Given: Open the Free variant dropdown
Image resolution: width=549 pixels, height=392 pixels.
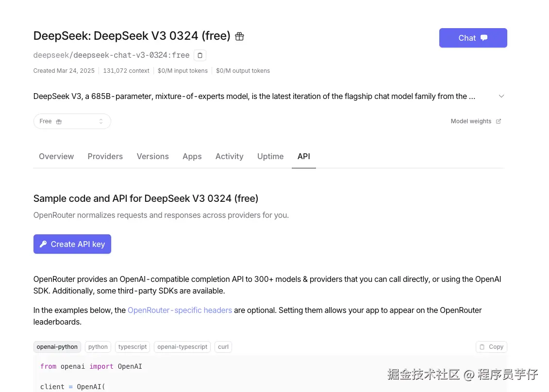Looking at the screenshot, I should [72, 121].
